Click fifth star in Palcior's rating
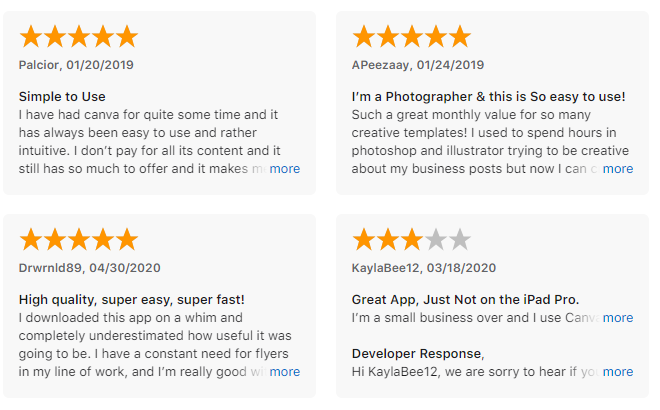 [127, 36]
